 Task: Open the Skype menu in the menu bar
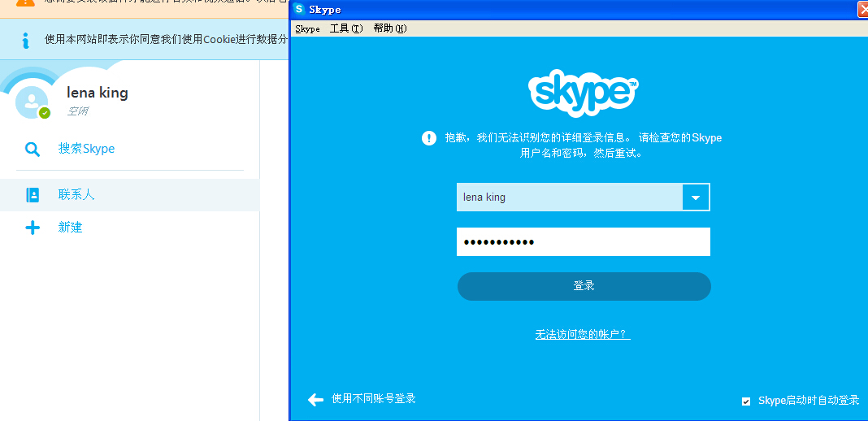307,28
